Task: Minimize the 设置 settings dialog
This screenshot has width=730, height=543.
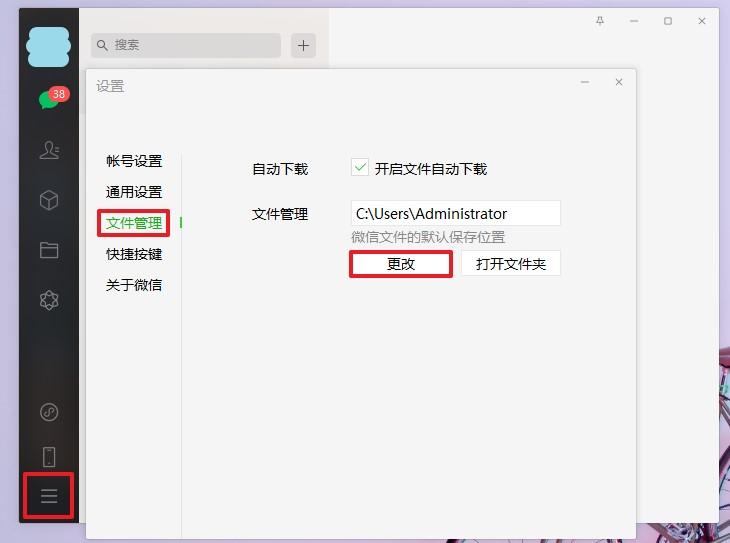Action: tap(585, 82)
